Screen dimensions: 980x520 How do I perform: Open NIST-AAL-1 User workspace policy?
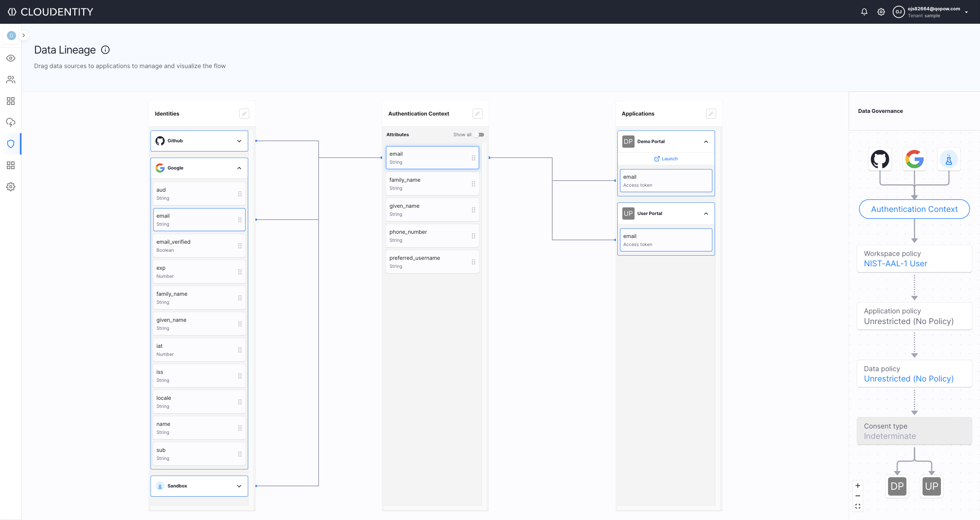(x=895, y=264)
